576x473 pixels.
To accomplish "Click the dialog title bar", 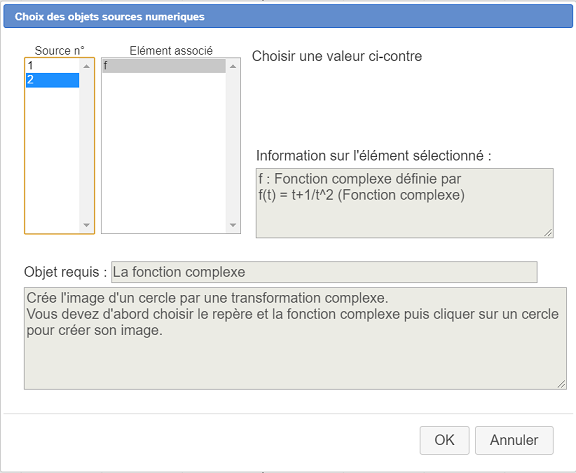I will pos(288,17).
